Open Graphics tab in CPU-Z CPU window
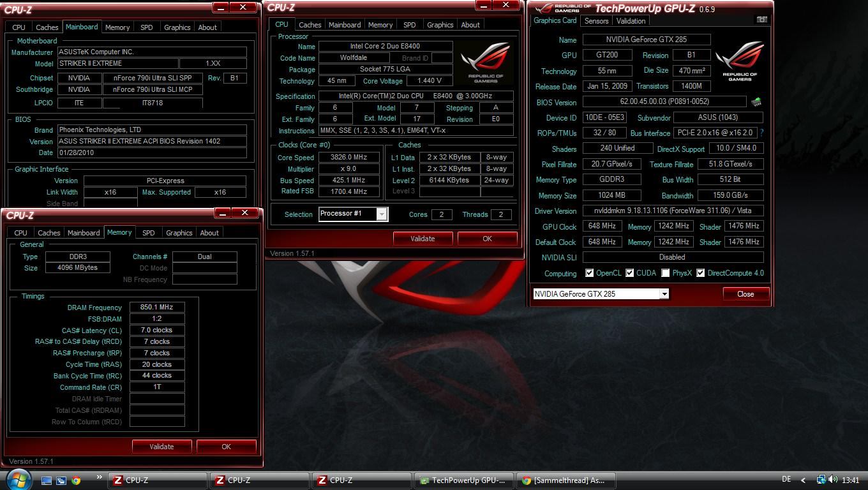Viewport: 868px width, 490px height. tap(440, 25)
